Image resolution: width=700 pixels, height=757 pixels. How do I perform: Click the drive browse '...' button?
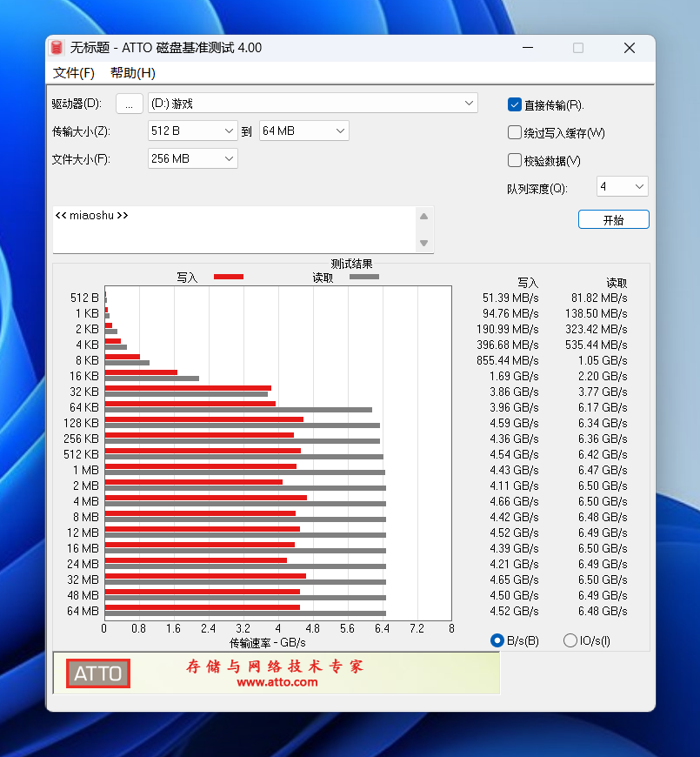pos(130,104)
